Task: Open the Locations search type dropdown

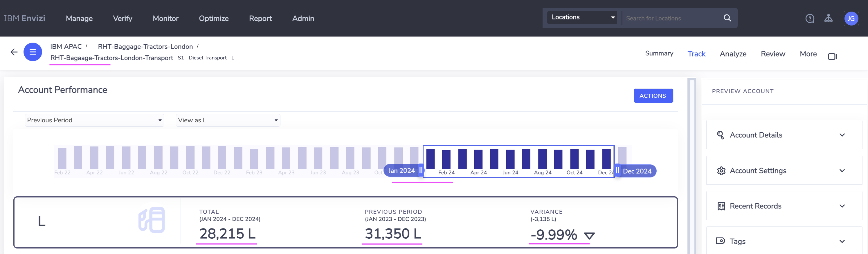Action: click(x=582, y=17)
